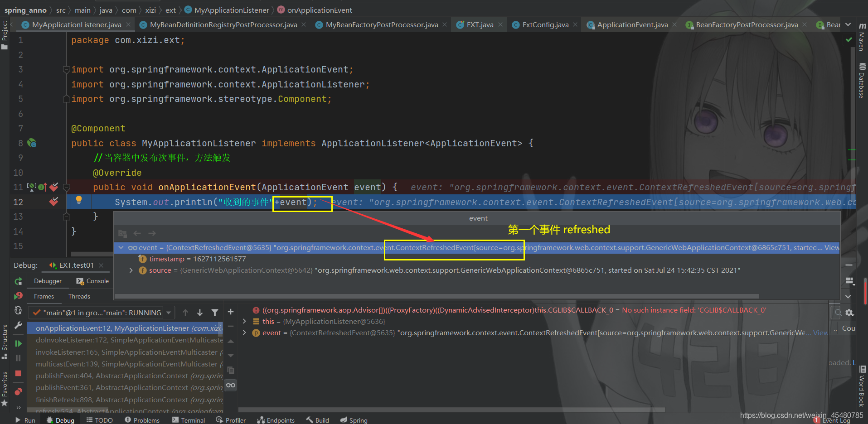Screen dimensions: 868x424
Task: Stop the debug session
Action: click(18, 373)
